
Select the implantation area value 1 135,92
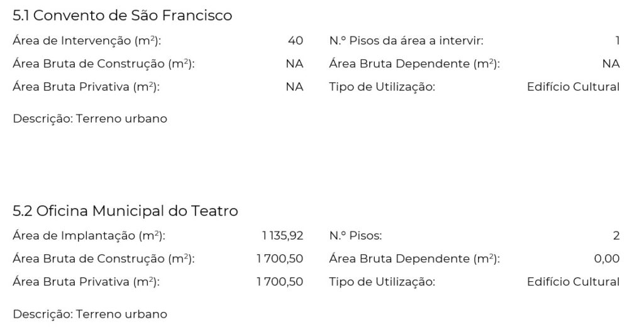(282, 236)
